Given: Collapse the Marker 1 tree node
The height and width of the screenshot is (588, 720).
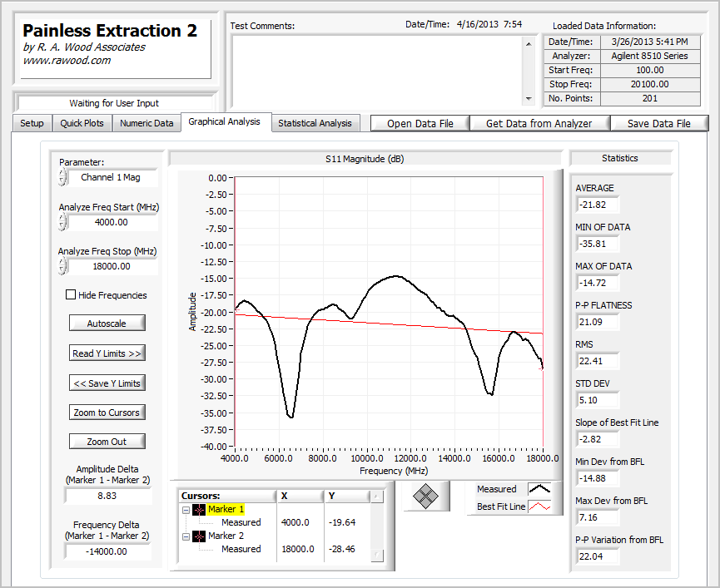Looking at the screenshot, I should (x=186, y=510).
